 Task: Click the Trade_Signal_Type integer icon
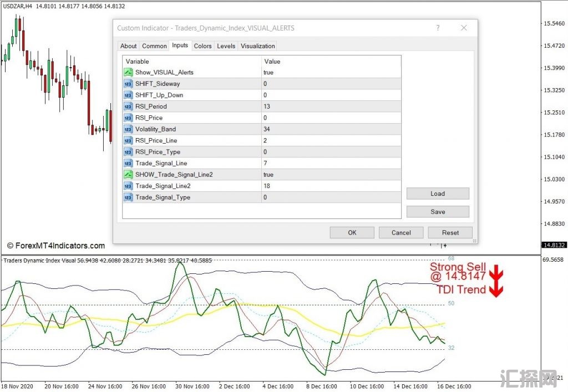128,197
